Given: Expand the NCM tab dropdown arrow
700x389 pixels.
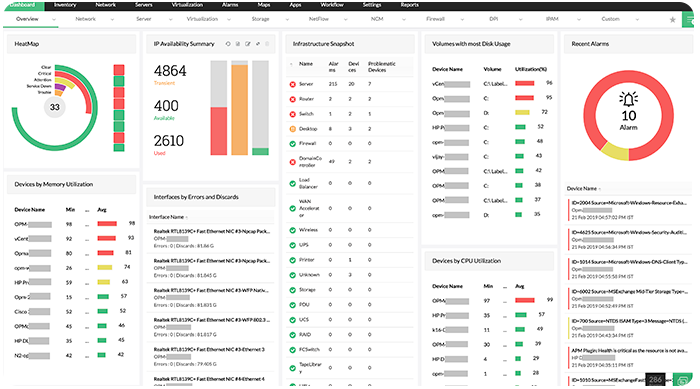Looking at the screenshot, I should [404, 19].
